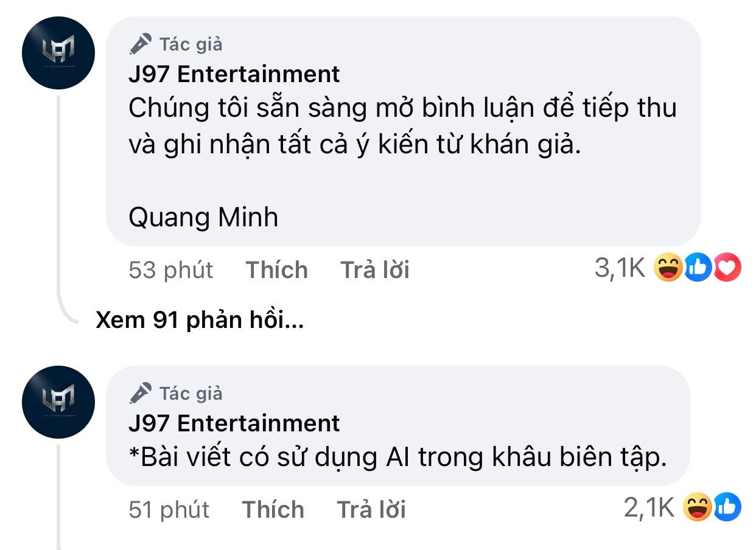The image size is (756, 550).
Task: Click J97 Entertainment name on second comment
Action: (x=234, y=423)
